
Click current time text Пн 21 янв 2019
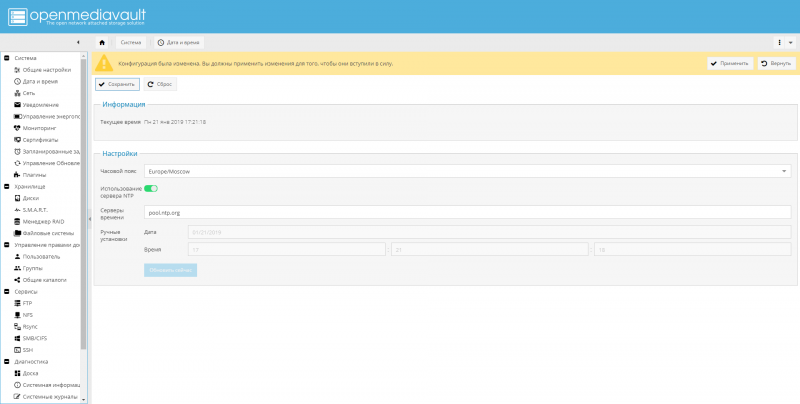click(x=175, y=122)
